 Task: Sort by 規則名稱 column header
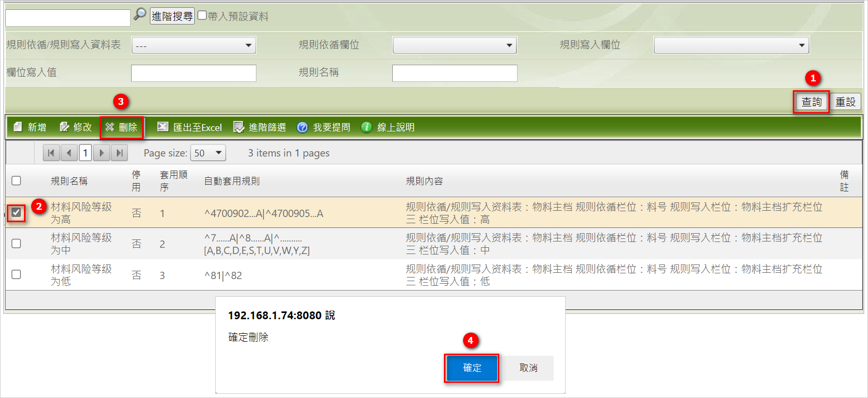pos(69,181)
